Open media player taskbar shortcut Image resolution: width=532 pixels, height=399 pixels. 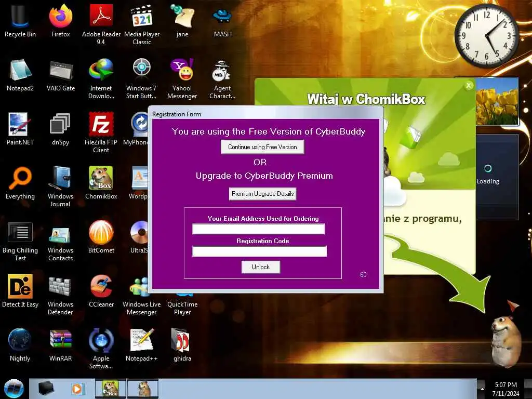tap(77, 389)
